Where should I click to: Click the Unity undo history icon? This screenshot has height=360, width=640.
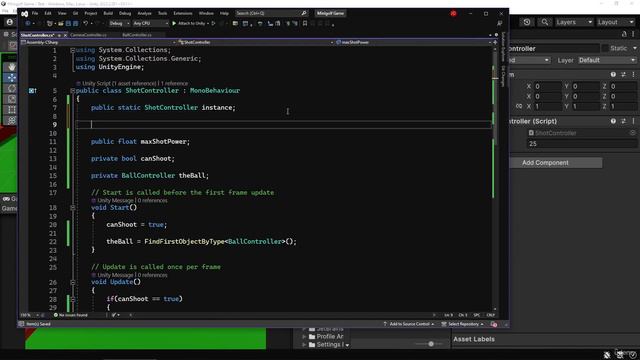coord(527,22)
